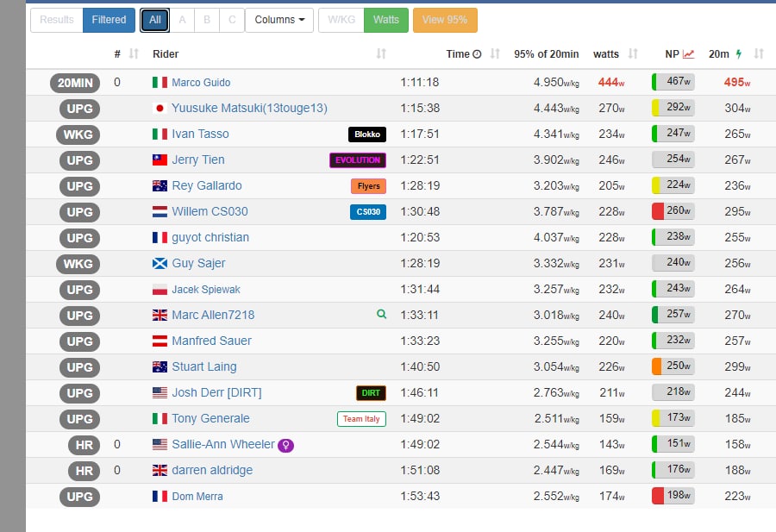This screenshot has height=532, width=776.
Task: Click the 20MIN badge on Marco Guido row
Action: click(x=75, y=83)
